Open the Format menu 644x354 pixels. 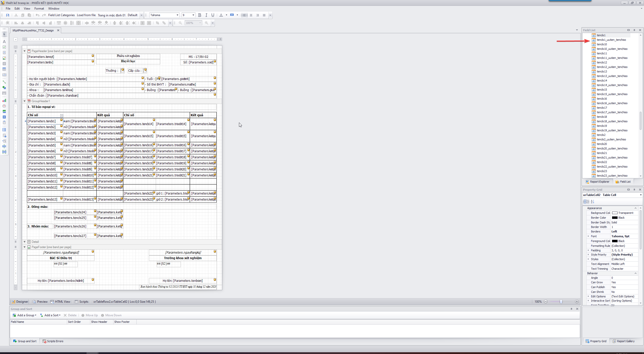tap(39, 9)
